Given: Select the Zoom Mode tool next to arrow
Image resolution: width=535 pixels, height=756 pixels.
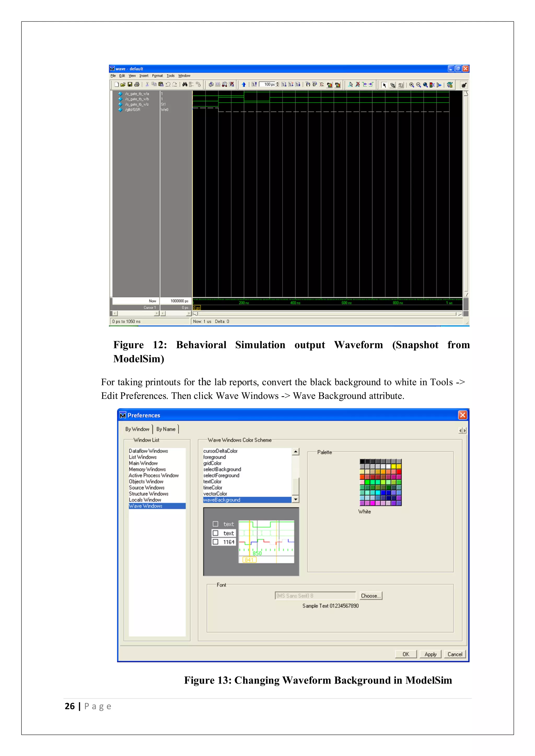Looking at the screenshot, I should tap(393, 85).
